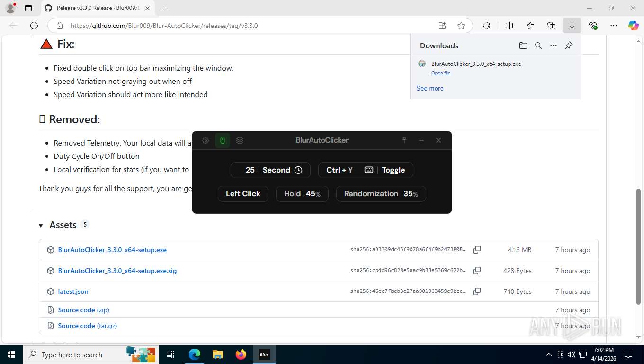
Task: Copy sha256 of setup.exe asset
Action: pos(477,250)
